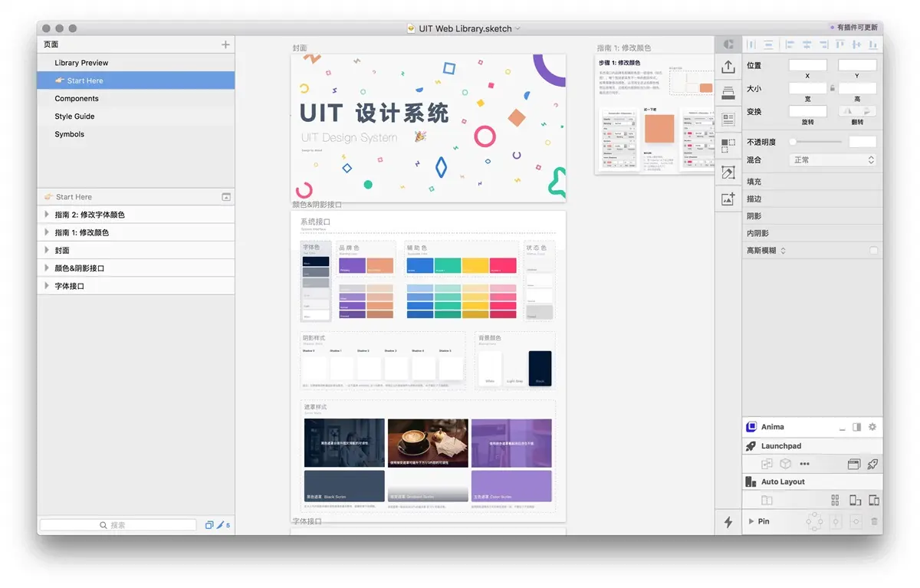Adjust the 不透明度 opacity slider

[816, 142]
